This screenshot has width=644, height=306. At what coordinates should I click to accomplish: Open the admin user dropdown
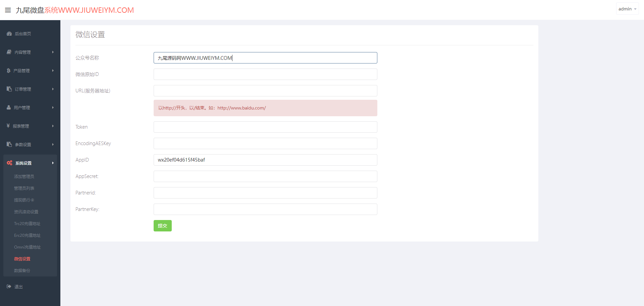click(x=627, y=9)
